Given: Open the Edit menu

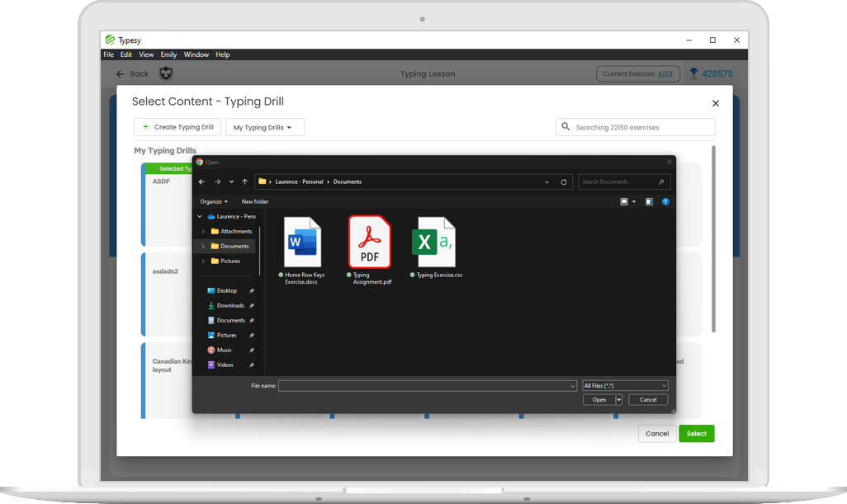Looking at the screenshot, I should click(125, 54).
